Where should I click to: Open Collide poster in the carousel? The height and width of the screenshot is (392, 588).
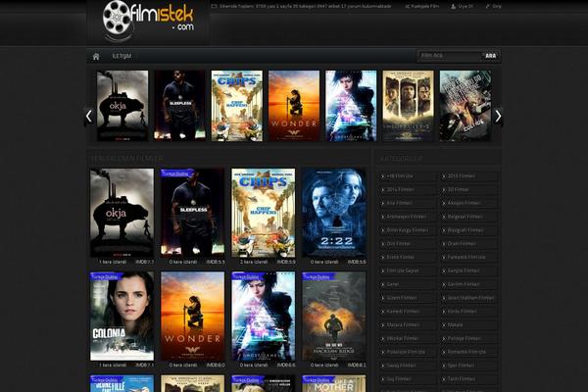coord(465,106)
